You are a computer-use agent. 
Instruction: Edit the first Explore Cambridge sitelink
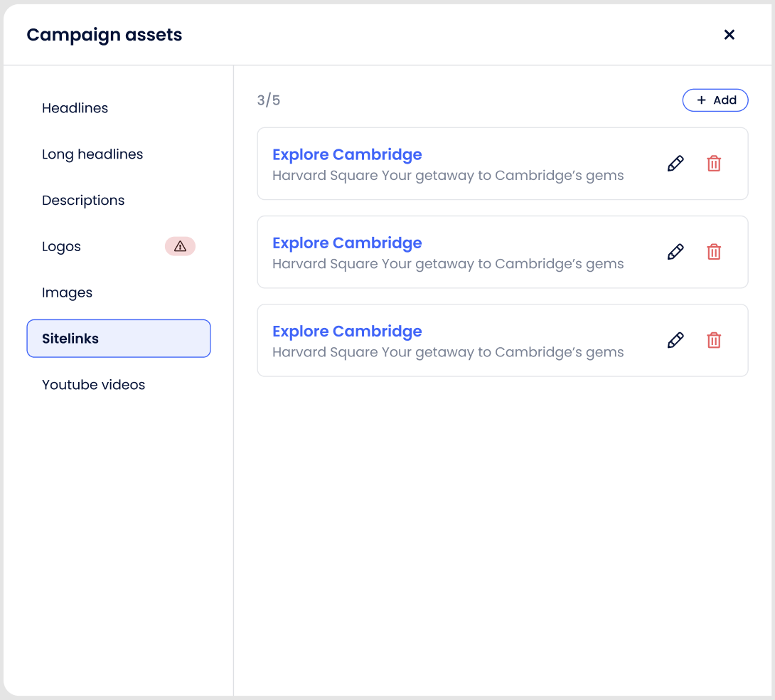pyautogui.click(x=675, y=164)
